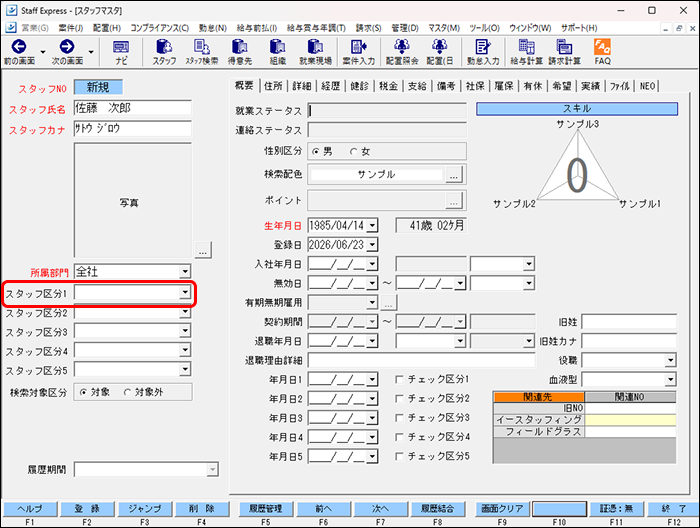This screenshot has width=700, height=528.
Task: Open the ナビ toolbar icon
Action: [121, 52]
